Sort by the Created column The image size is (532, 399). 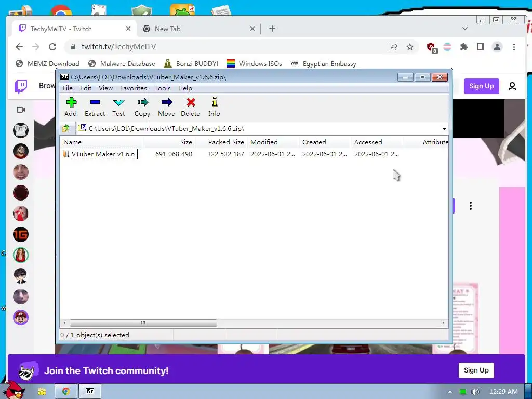point(325,142)
